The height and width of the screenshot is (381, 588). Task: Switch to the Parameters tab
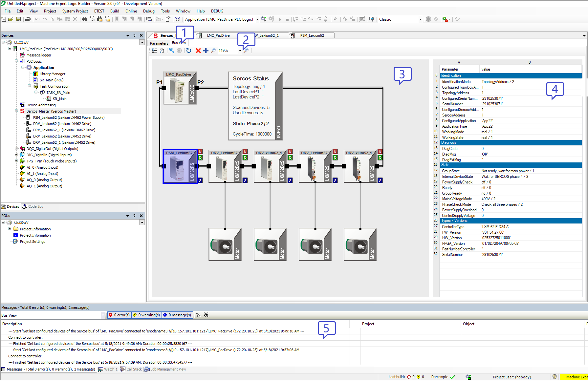click(159, 43)
